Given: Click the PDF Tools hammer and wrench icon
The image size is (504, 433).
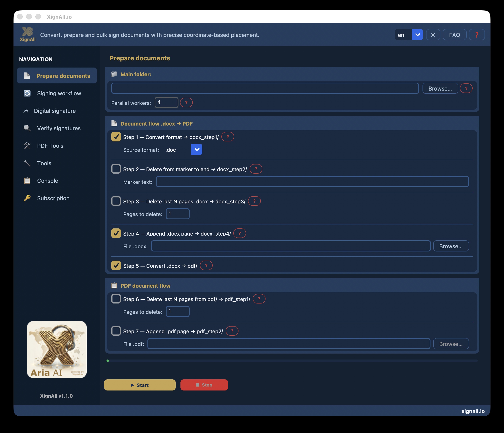Looking at the screenshot, I should pyautogui.click(x=27, y=146).
